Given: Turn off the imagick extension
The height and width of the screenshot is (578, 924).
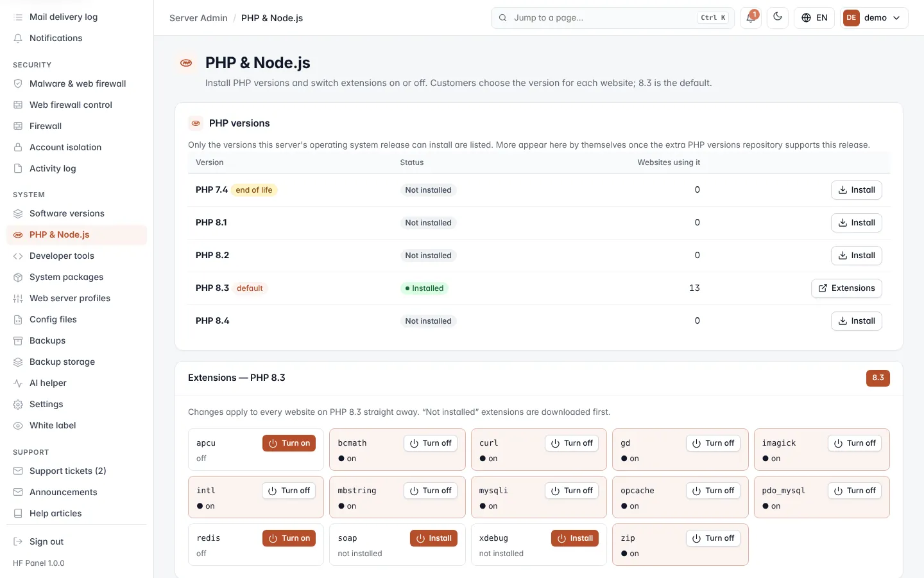Looking at the screenshot, I should [855, 443].
